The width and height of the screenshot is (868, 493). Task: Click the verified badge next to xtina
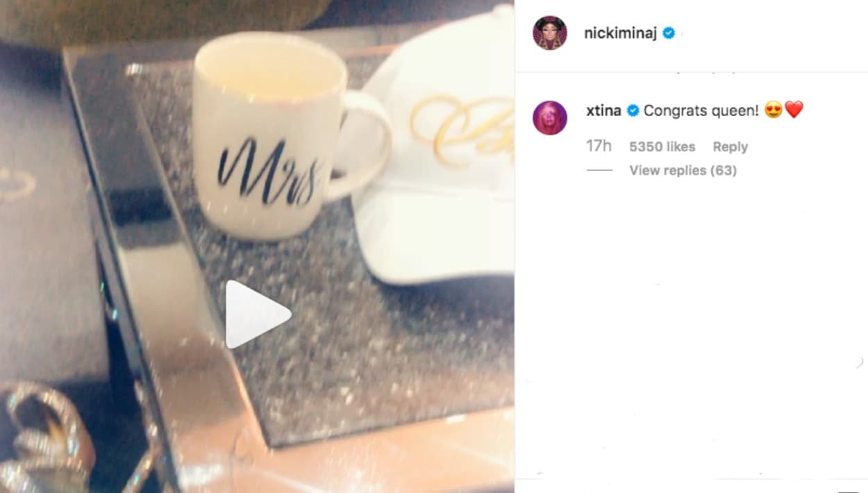coord(633,110)
